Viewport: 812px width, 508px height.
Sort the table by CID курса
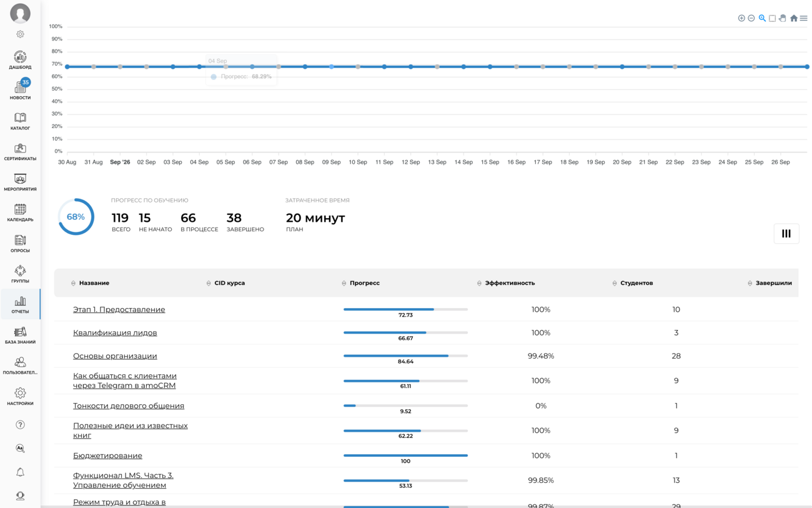225,283
